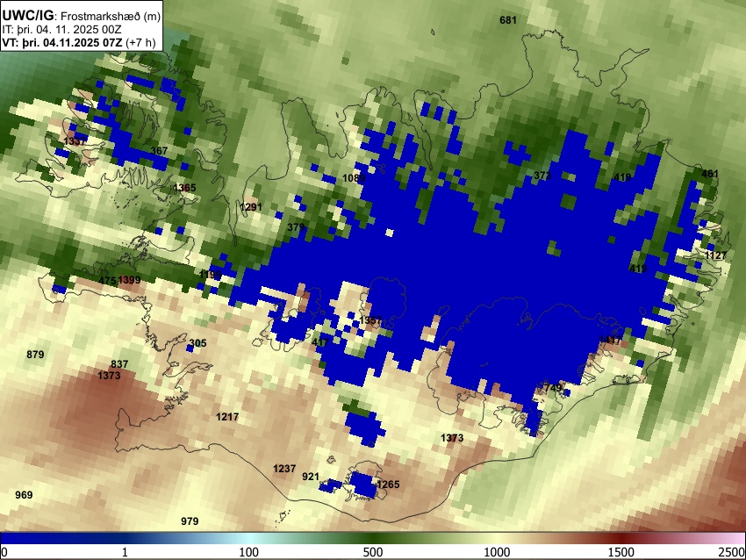Click the 1417 map value
This screenshot has width=746, height=560.
[x=610, y=341]
